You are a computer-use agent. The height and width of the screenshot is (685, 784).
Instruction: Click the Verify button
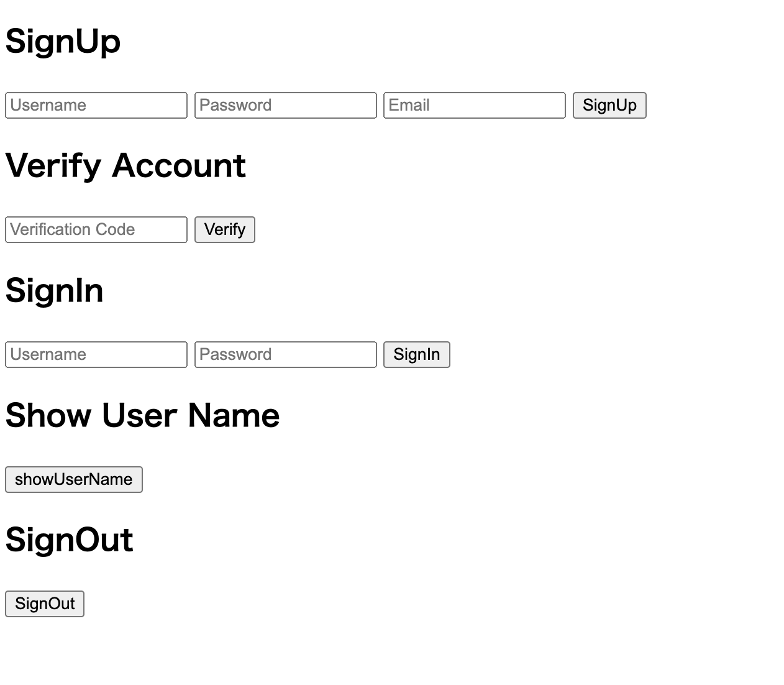(224, 230)
